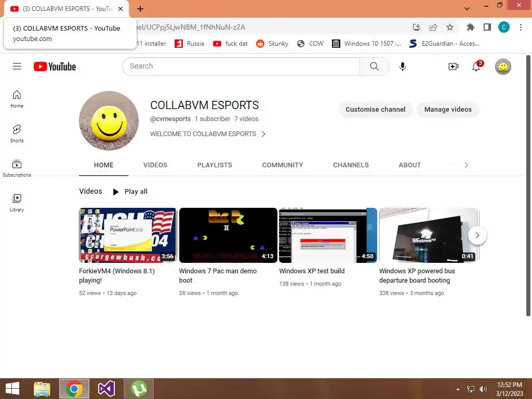The height and width of the screenshot is (399, 532).
Task: Click the YouTube logo
Action: tap(55, 66)
